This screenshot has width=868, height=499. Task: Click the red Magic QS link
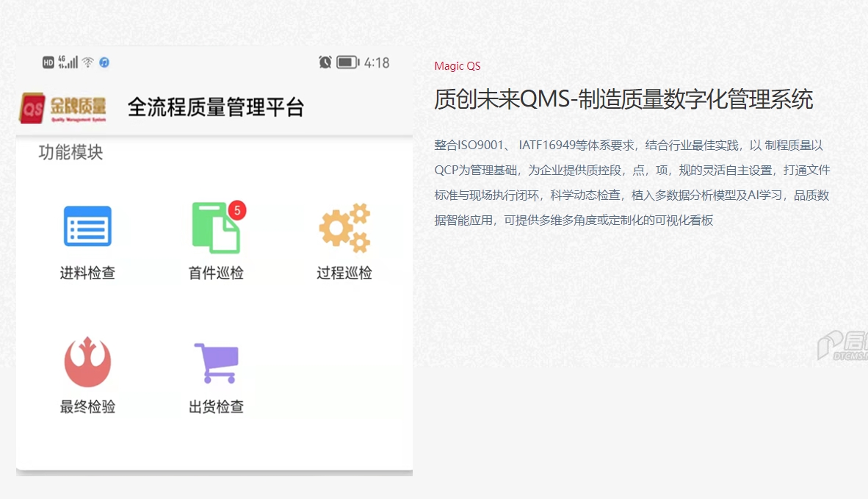[x=457, y=66]
